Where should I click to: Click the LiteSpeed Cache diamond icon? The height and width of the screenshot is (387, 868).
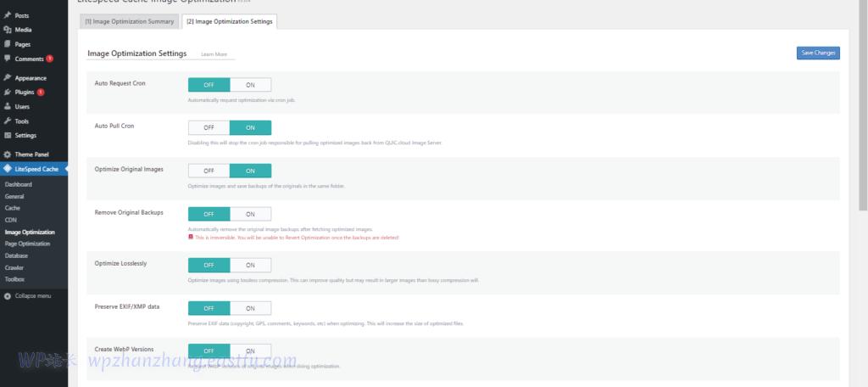point(7,169)
